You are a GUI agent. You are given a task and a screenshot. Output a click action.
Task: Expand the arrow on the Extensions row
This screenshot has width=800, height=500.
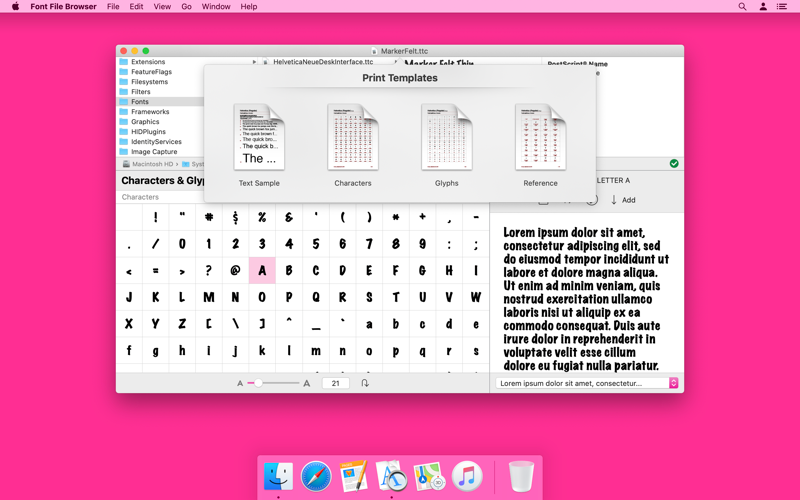point(254,62)
